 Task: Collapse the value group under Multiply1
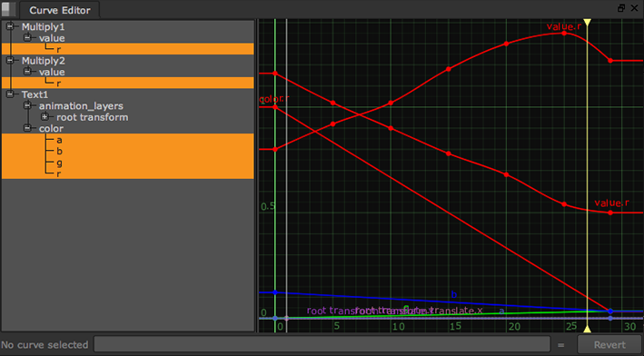pyautogui.click(x=27, y=38)
